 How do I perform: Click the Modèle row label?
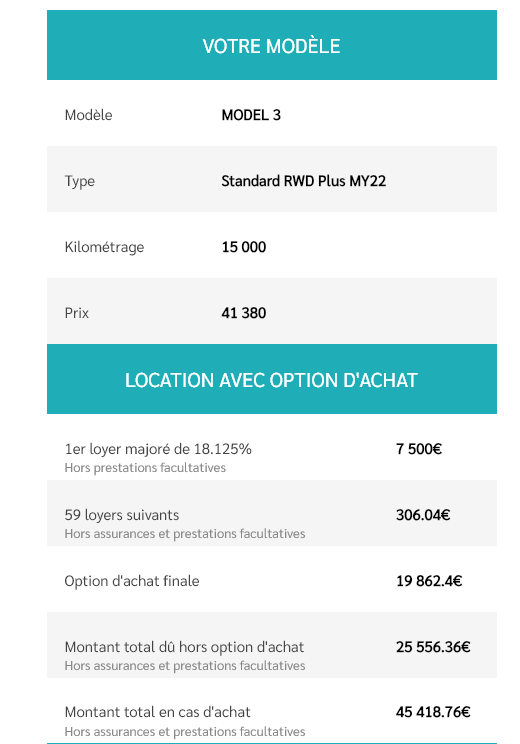coord(88,115)
